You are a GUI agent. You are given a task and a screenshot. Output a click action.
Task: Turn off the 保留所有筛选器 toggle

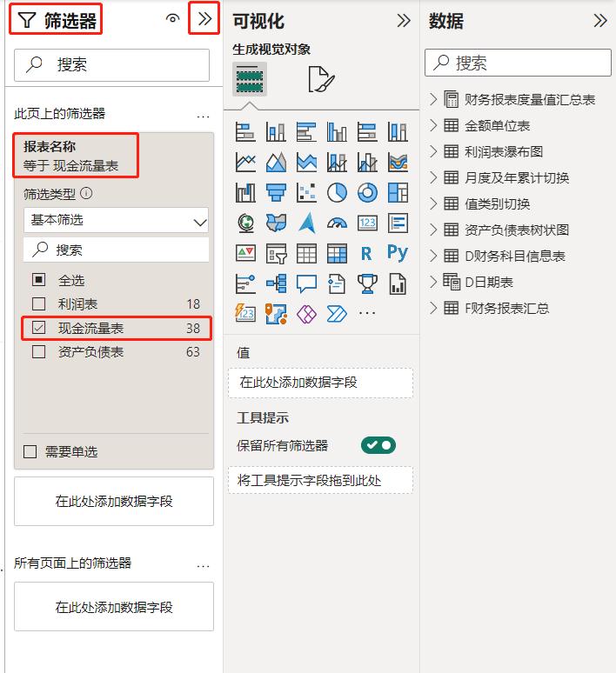pyautogui.click(x=378, y=445)
